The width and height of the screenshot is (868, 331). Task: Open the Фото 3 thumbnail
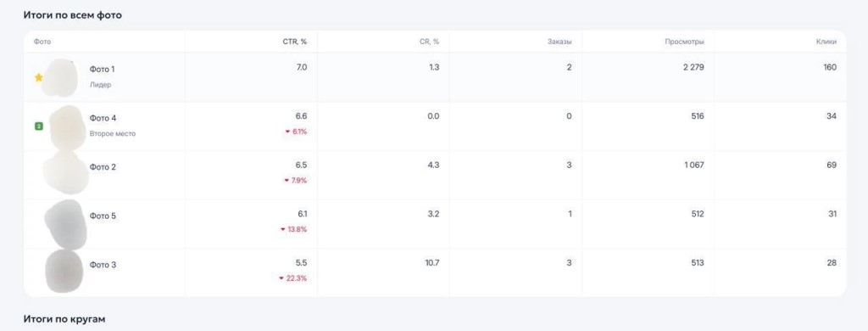click(64, 271)
